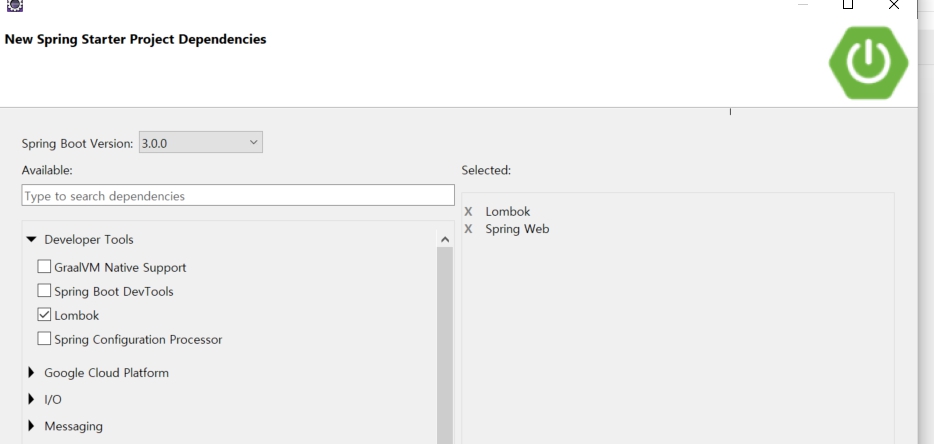Remove Spring Web using its X icon

468,229
